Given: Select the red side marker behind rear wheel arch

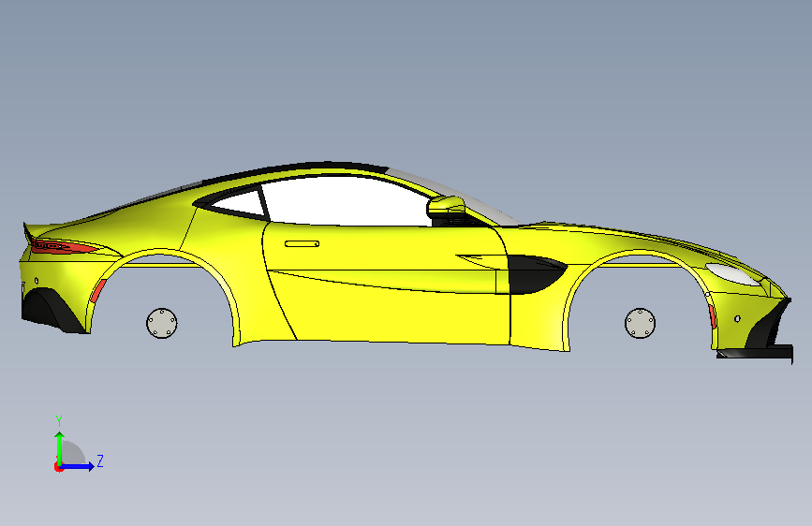Looking at the screenshot, I should (x=98, y=290).
